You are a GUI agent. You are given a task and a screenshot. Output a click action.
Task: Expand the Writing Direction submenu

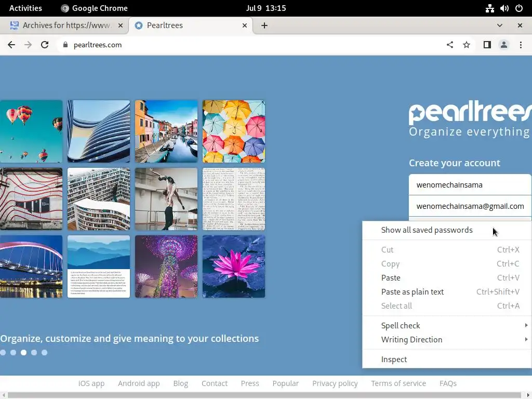click(x=447, y=340)
